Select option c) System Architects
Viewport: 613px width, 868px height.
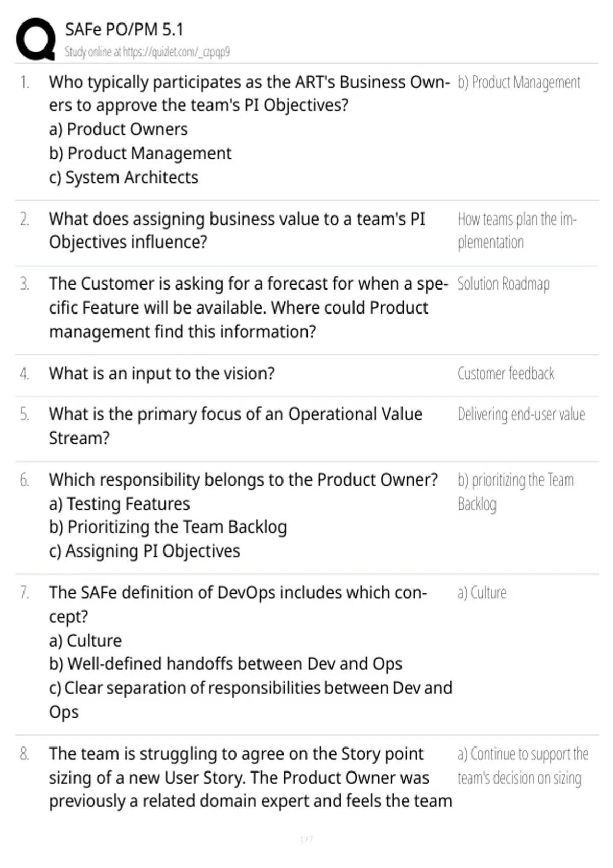(x=124, y=177)
